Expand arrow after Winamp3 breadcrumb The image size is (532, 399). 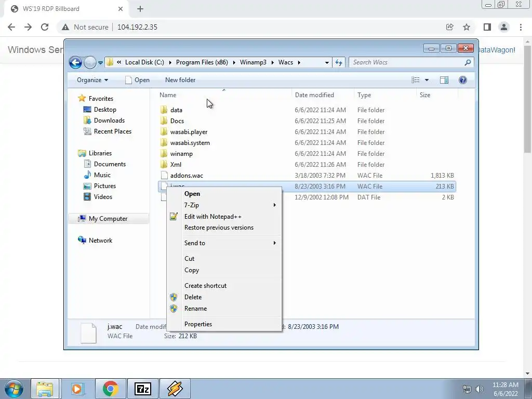point(272,62)
